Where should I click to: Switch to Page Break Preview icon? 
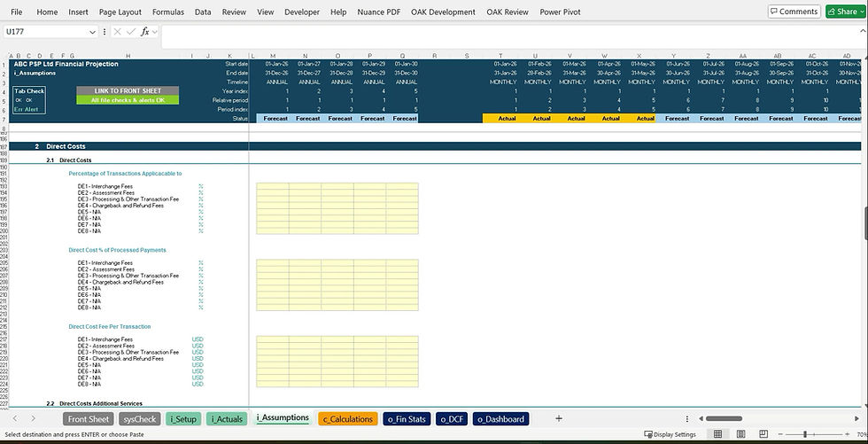[763, 434]
